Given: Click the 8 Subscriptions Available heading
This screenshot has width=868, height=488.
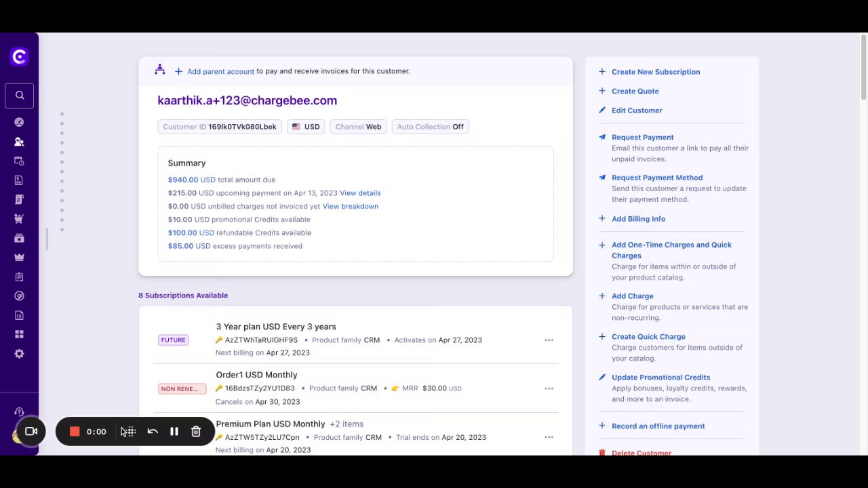Looking at the screenshot, I should (183, 296).
